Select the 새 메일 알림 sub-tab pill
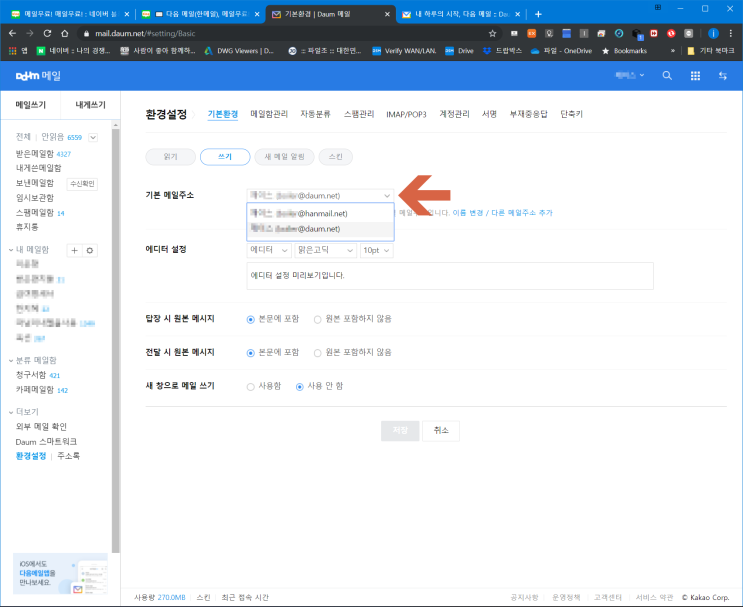743x607 pixels. click(x=284, y=157)
